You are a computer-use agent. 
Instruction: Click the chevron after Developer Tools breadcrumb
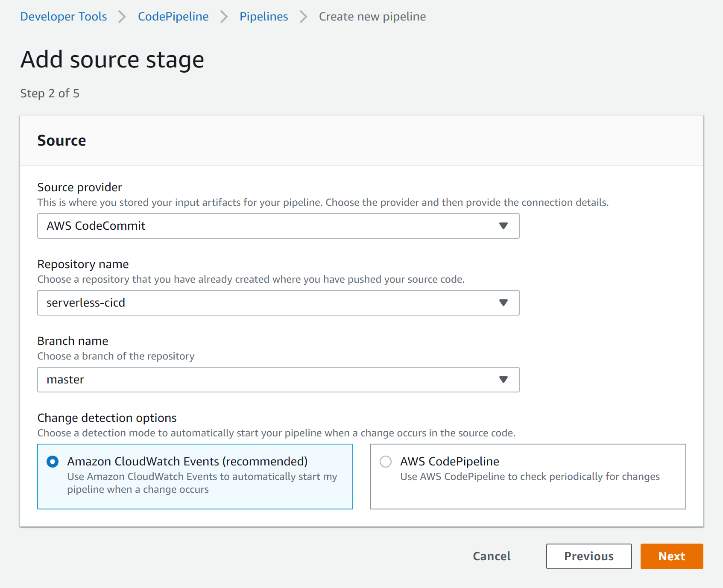point(122,16)
